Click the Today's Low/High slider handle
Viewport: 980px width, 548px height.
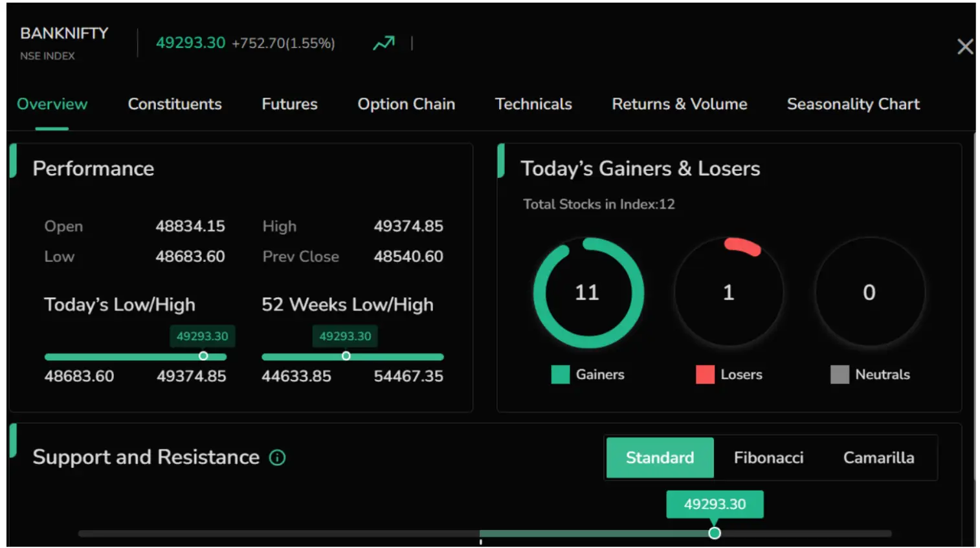click(x=203, y=356)
